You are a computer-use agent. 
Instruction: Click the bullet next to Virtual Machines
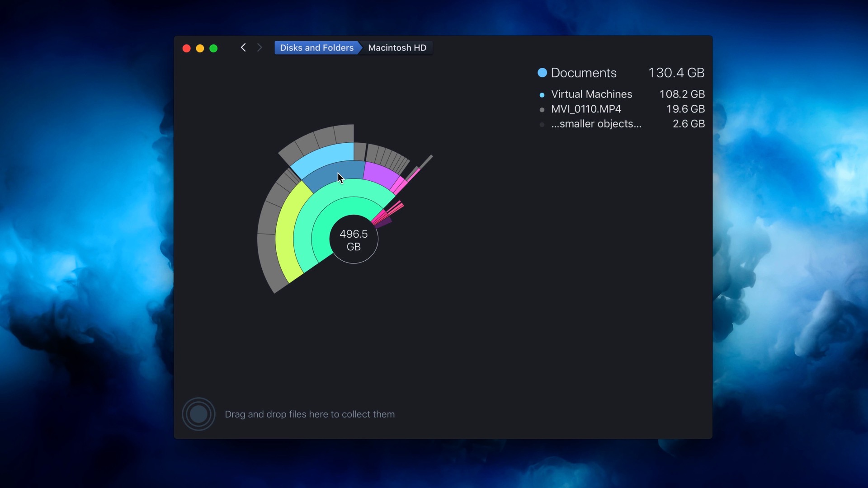[542, 95]
